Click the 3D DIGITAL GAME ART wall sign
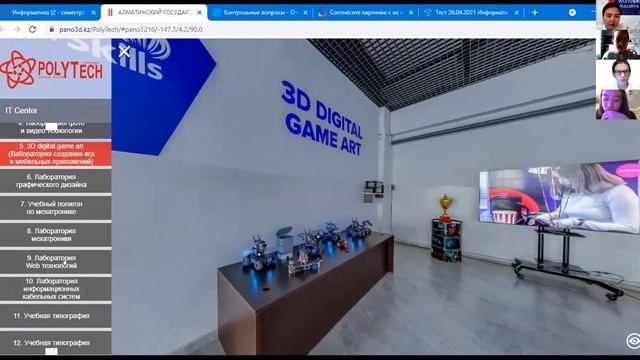Image resolution: width=640 pixels, height=360 pixels. tap(322, 118)
